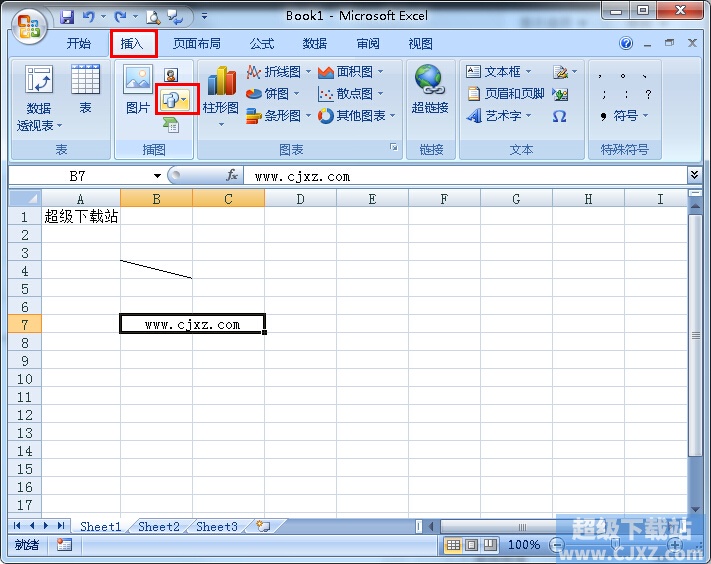Insert an Ω symbol
The height and width of the screenshot is (564, 711).
point(560,117)
